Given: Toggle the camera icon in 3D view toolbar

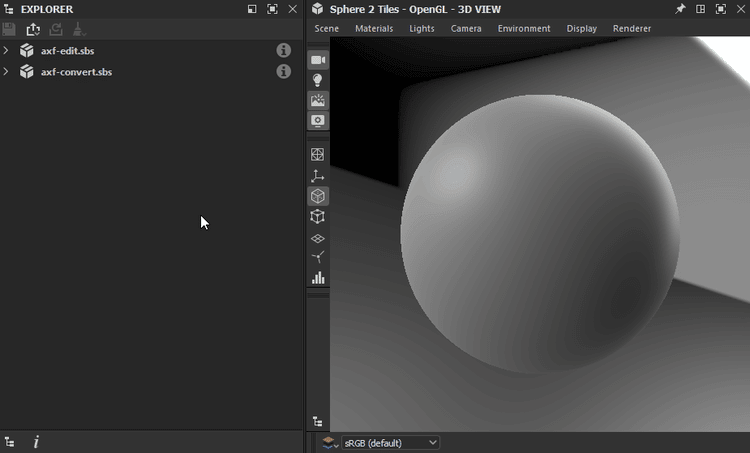Looking at the screenshot, I should [318, 60].
